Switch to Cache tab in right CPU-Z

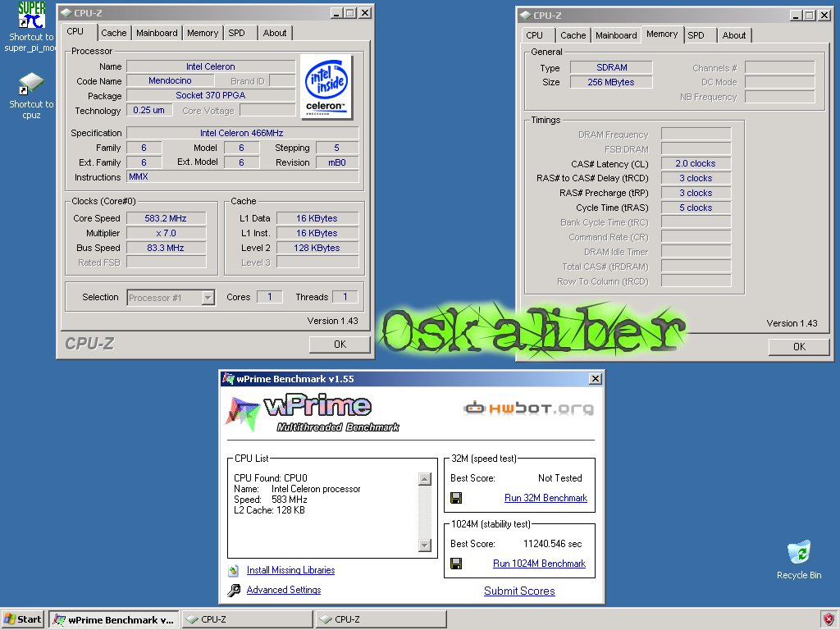pyautogui.click(x=573, y=35)
